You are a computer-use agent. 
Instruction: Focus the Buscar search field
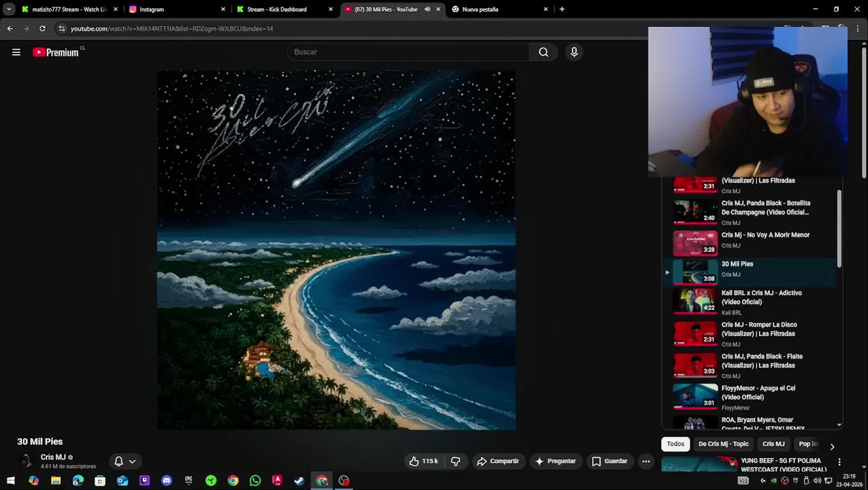(408, 52)
